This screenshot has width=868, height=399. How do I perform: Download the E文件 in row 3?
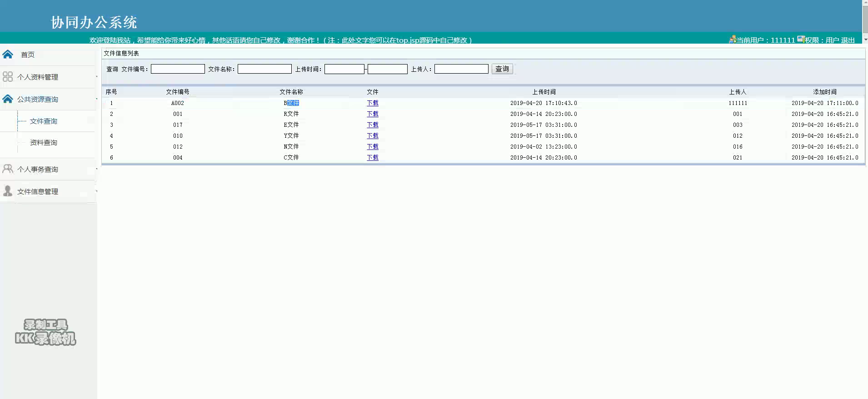(x=373, y=125)
